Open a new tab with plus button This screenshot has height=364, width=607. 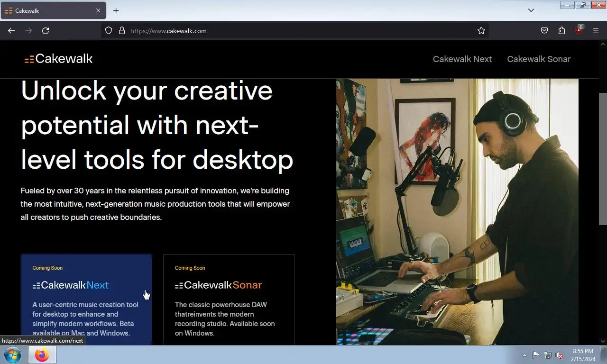[x=116, y=10]
